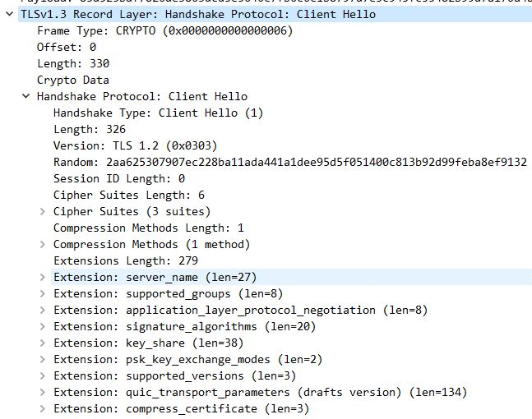This screenshot has width=532, height=419.
Task: Select the Random value row
Action: coord(290,162)
